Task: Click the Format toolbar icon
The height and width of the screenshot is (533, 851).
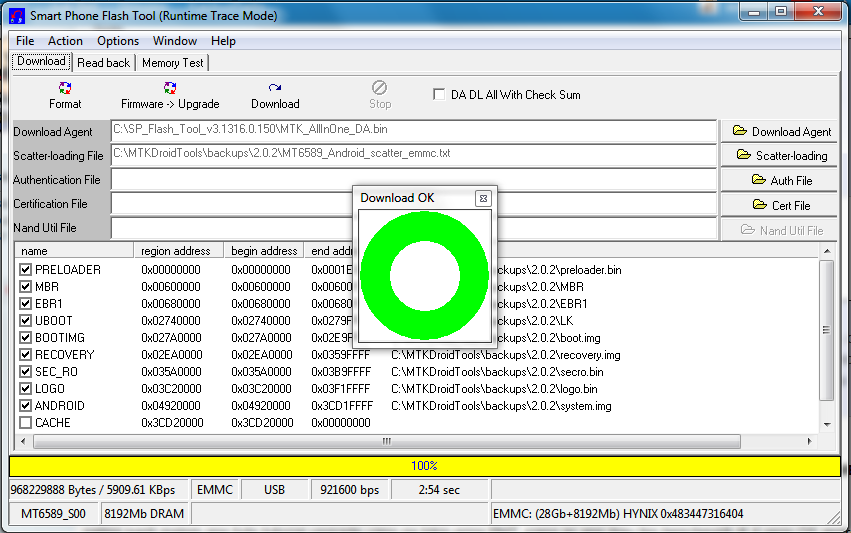Action: click(65, 88)
